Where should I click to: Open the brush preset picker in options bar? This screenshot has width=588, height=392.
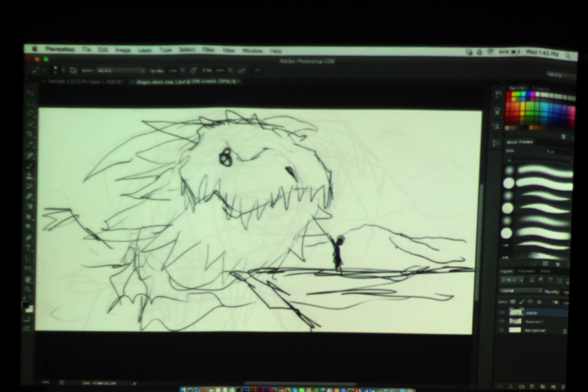click(x=58, y=70)
